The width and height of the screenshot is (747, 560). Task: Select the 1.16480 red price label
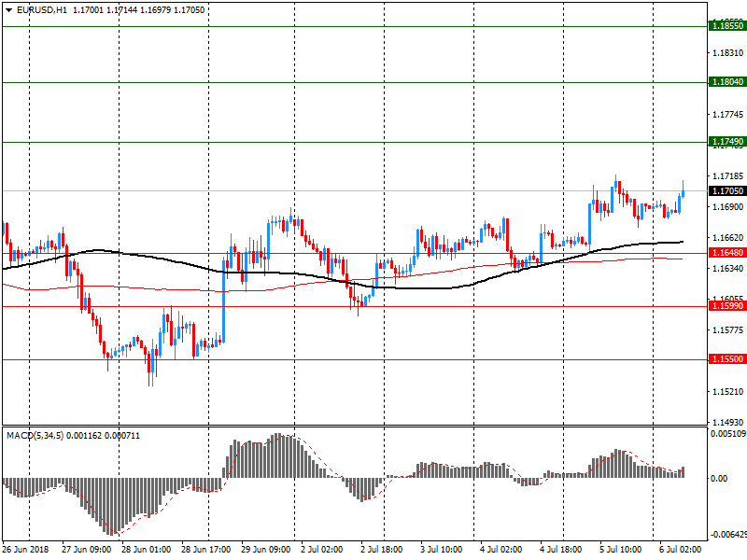[x=726, y=253]
